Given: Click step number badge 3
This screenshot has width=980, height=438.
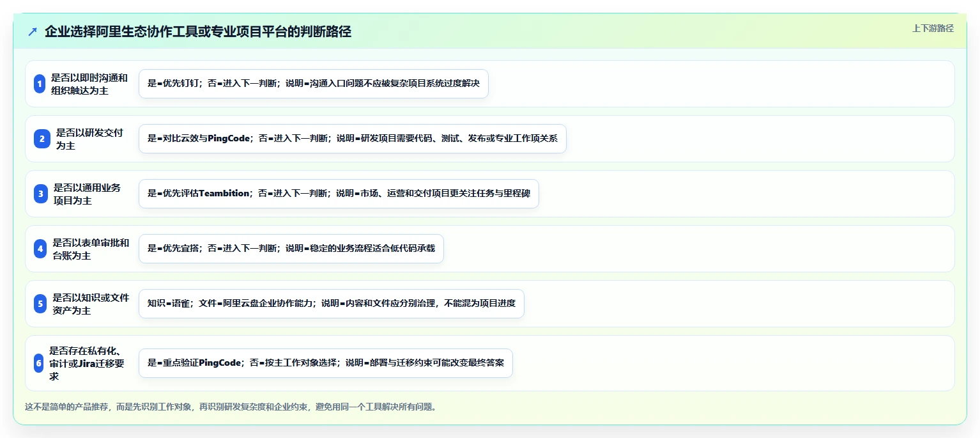Looking at the screenshot, I should tap(41, 194).
